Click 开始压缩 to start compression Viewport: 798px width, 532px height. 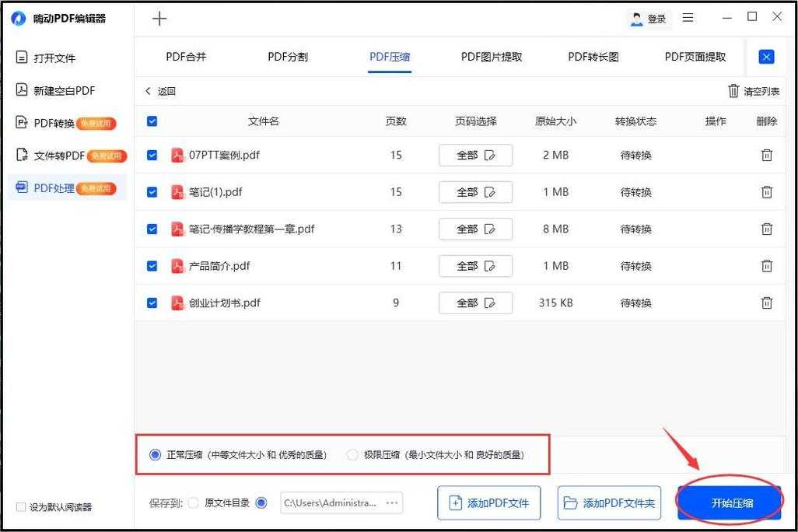[729, 502]
